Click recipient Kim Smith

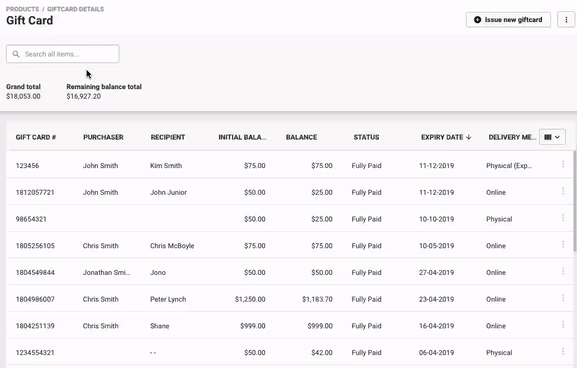click(166, 166)
